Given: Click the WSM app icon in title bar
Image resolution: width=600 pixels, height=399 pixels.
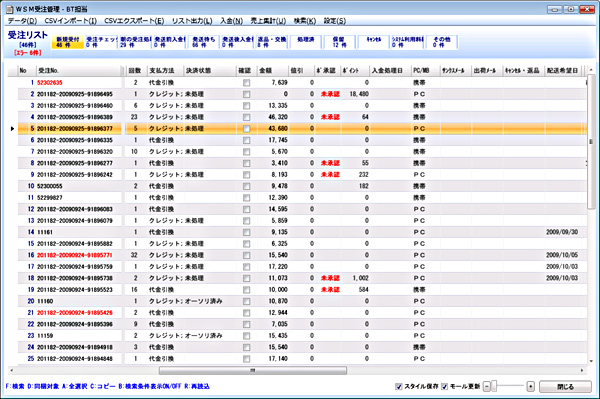Looking at the screenshot, I should click(x=9, y=9).
